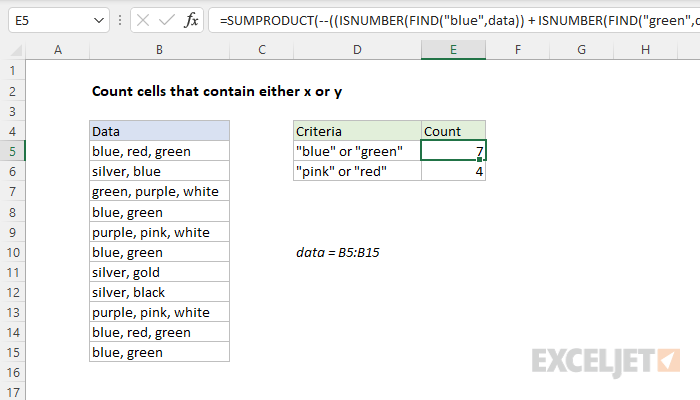Image resolution: width=700 pixels, height=400 pixels.
Task: Select column E header
Action: tap(453, 50)
